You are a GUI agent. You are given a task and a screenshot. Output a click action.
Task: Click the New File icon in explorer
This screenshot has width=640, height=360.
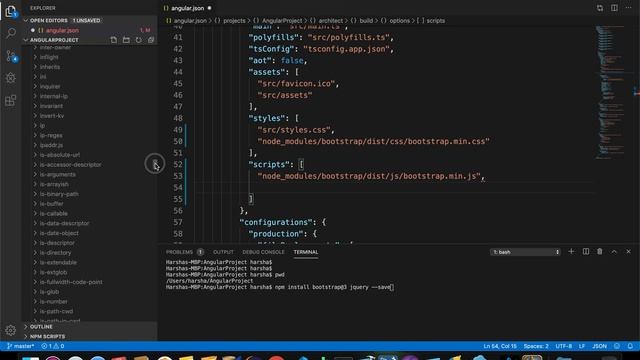coord(113,40)
